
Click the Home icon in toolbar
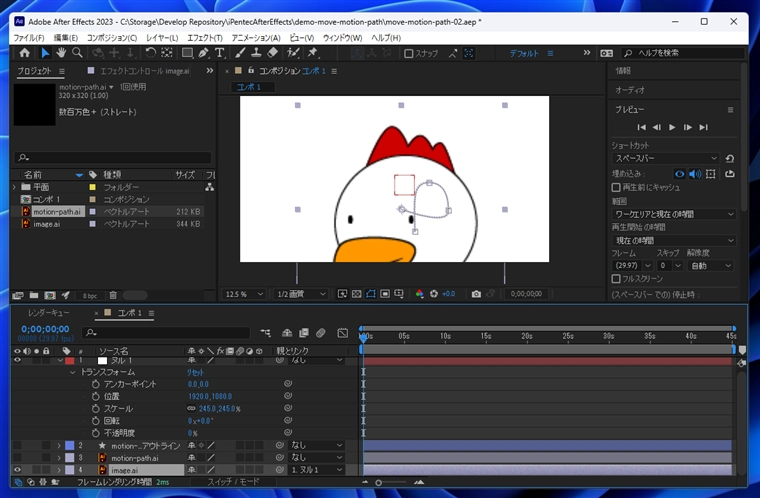point(23,53)
